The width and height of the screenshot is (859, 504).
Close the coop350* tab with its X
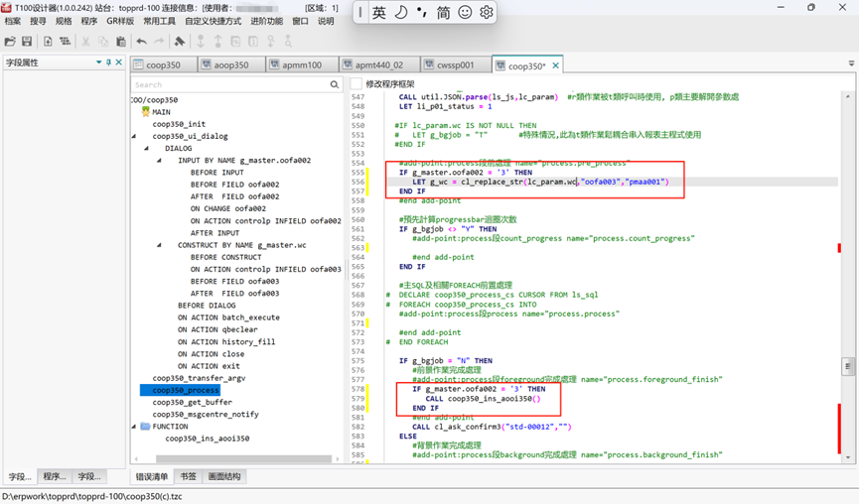(555, 65)
